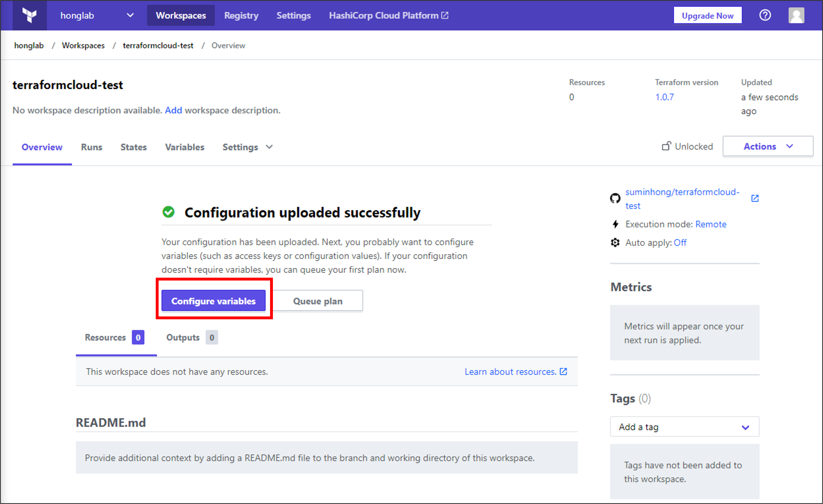The width and height of the screenshot is (823, 504).
Task: Open the Registry menu item
Action: click(241, 15)
